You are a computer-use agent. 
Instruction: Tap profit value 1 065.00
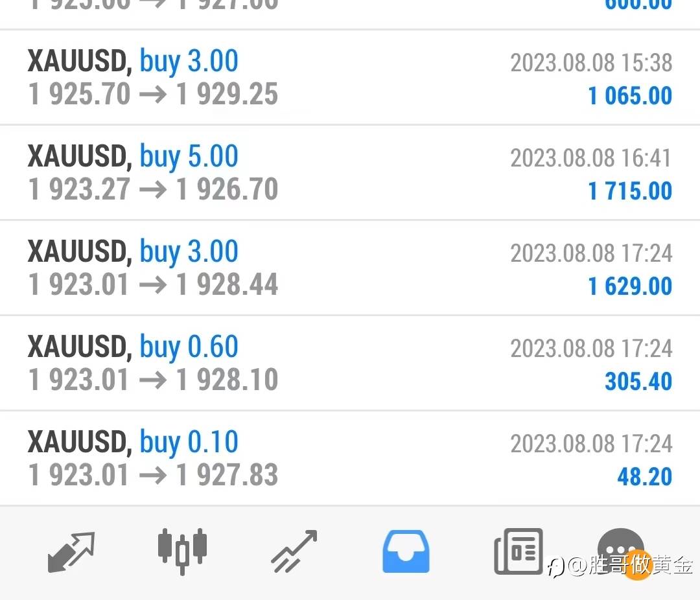tap(630, 95)
